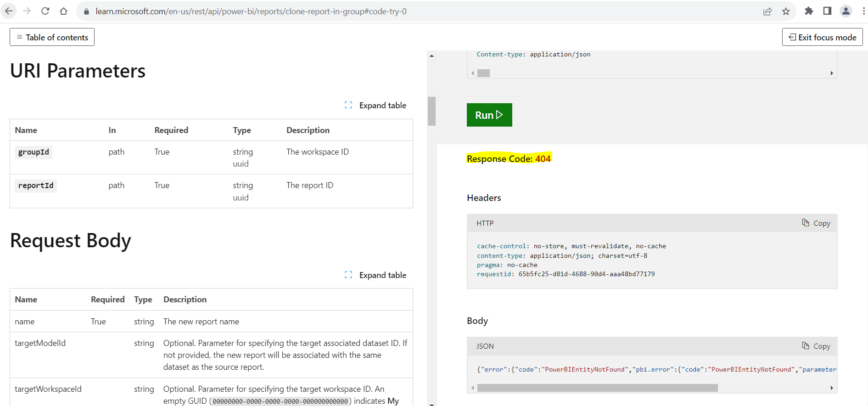Click the Request Body heading
This screenshot has width=868, height=406.
coord(70,240)
